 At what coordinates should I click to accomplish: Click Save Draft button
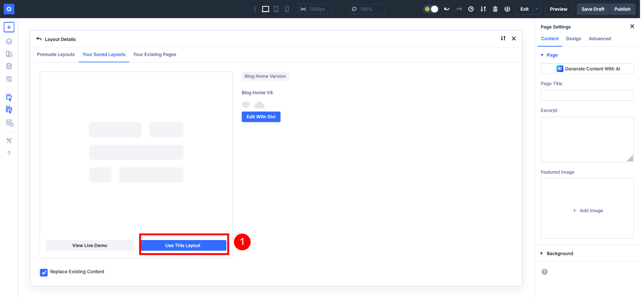pos(593,9)
